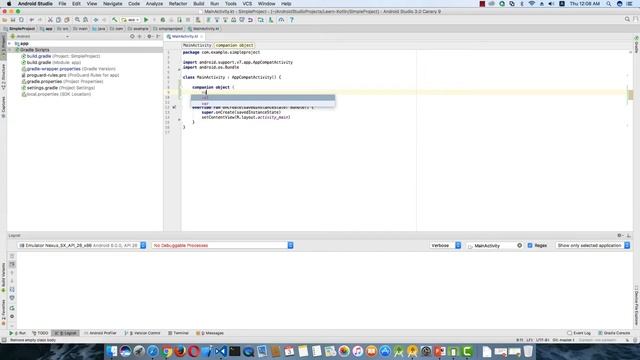
Task: Open Build Variants side tab
Action: coord(3,278)
